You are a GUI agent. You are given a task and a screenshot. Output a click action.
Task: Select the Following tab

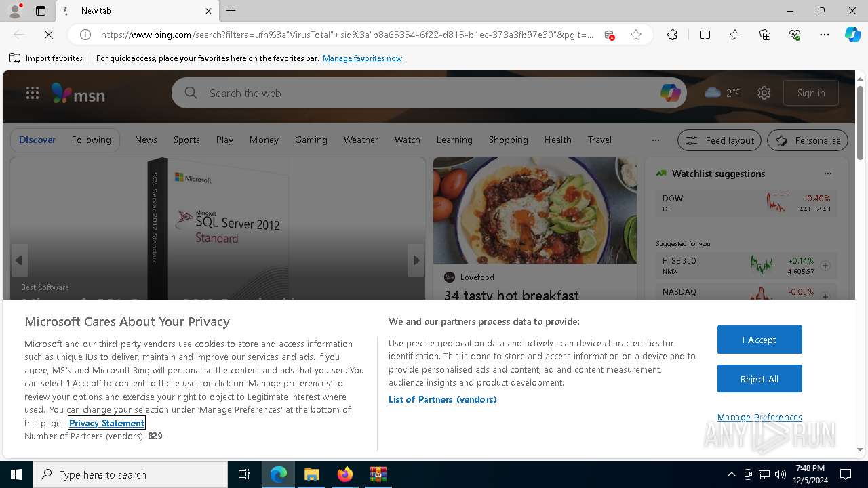click(x=91, y=140)
